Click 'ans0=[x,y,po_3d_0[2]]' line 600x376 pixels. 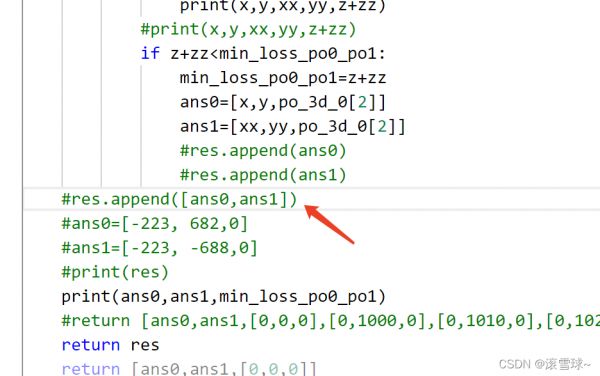(x=283, y=103)
